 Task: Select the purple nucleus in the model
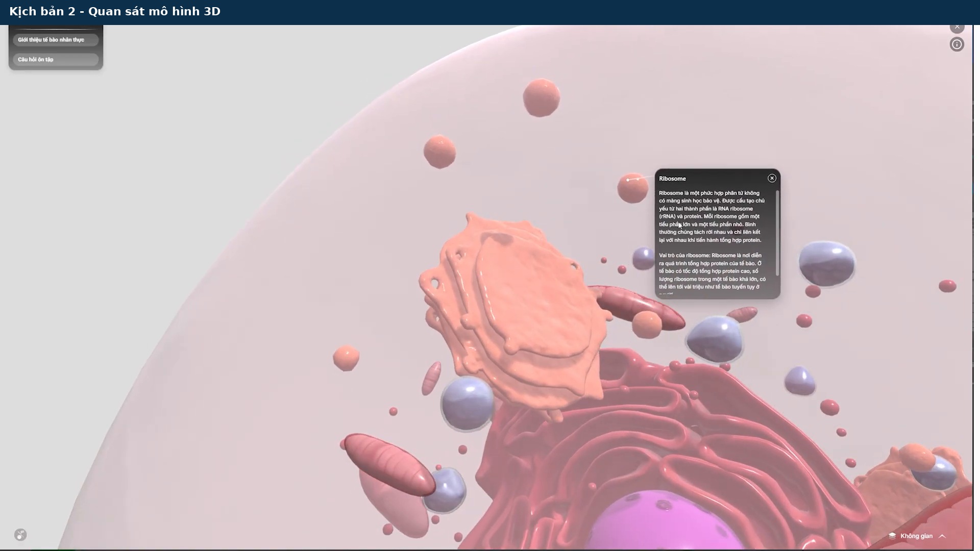(x=664, y=523)
